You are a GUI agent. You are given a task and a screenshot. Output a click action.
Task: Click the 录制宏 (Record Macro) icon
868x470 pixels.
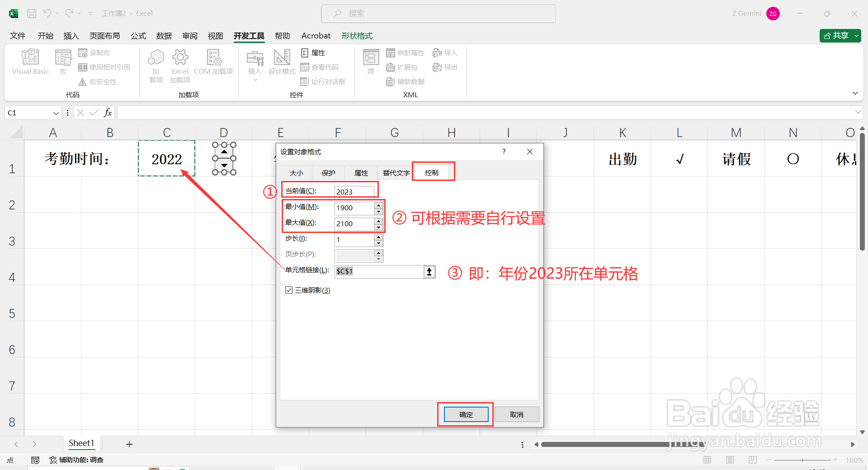84,52
